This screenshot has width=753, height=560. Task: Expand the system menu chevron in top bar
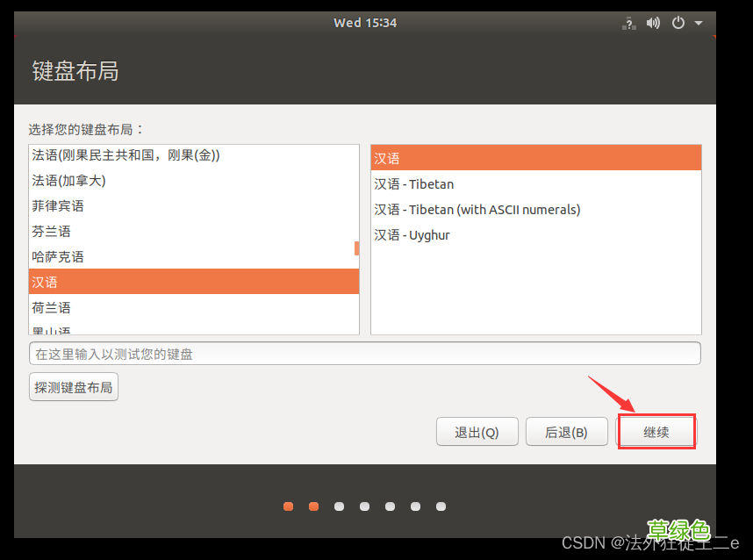(x=699, y=23)
